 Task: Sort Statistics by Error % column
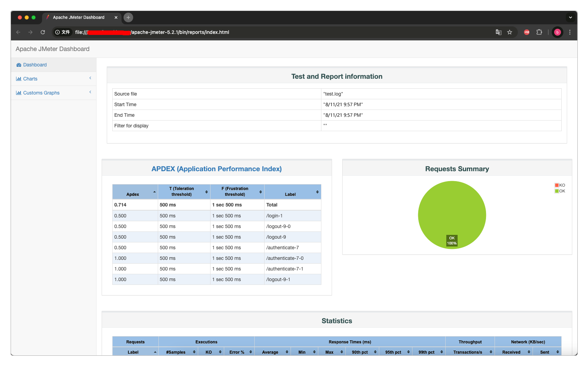click(x=239, y=352)
